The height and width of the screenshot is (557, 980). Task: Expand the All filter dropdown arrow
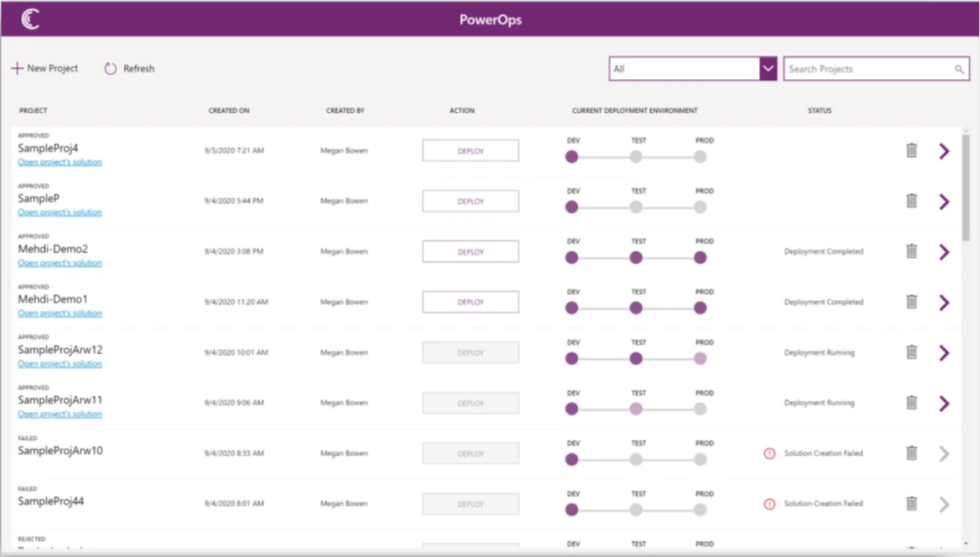(x=768, y=69)
